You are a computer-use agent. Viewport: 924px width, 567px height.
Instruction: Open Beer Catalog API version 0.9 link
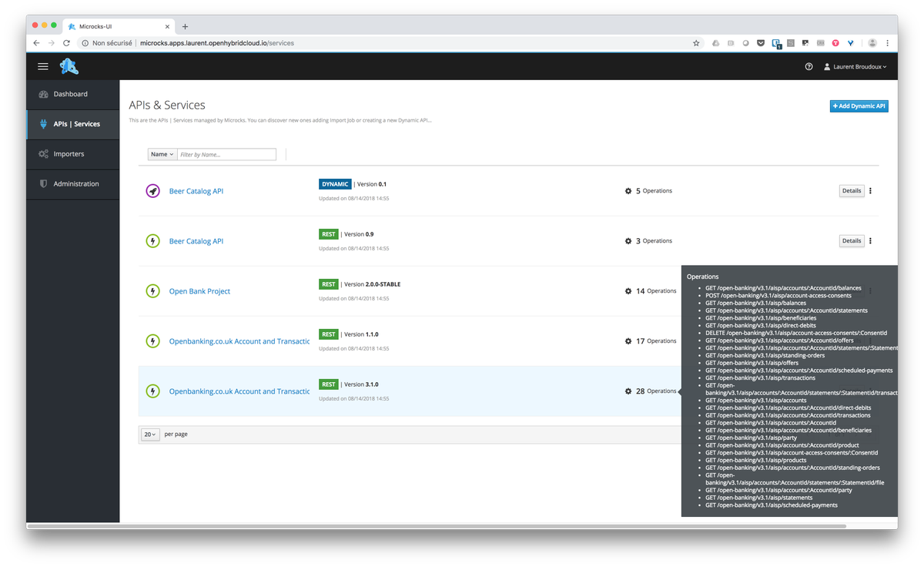tap(196, 241)
